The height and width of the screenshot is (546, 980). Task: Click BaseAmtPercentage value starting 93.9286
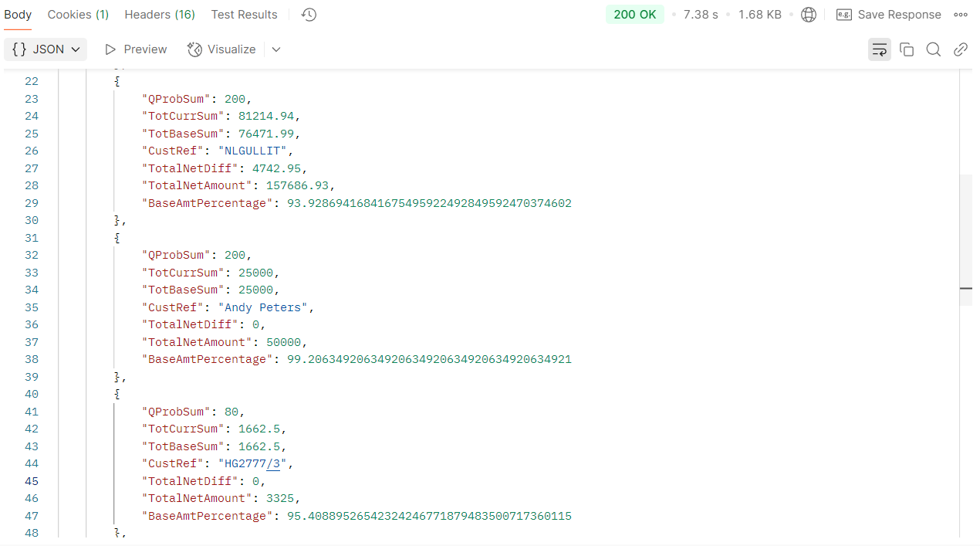pyautogui.click(x=429, y=203)
